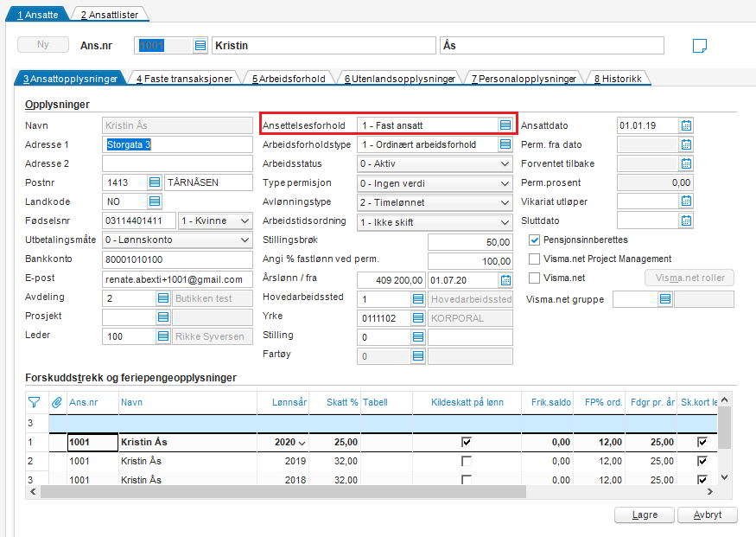The width and height of the screenshot is (756, 537).
Task: Click into the Bankkonto field
Action: pyautogui.click(x=177, y=259)
